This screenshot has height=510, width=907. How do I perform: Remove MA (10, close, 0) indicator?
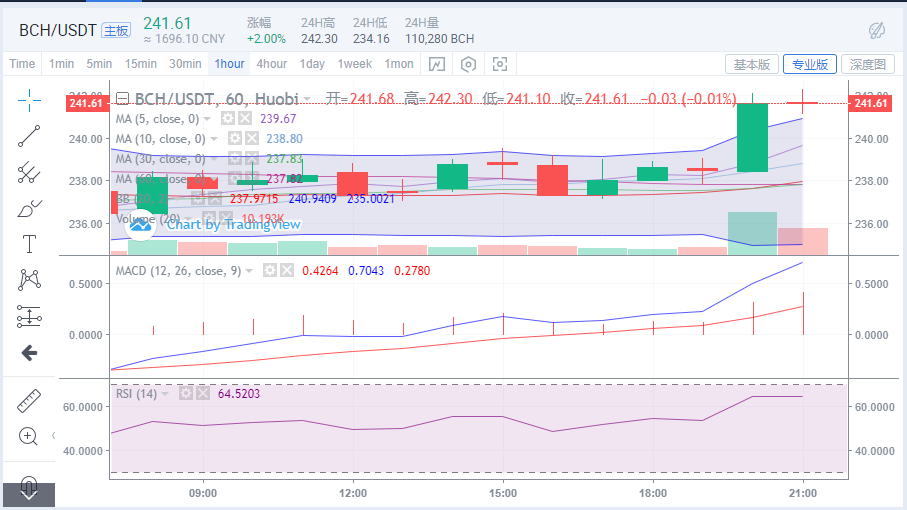pos(252,138)
